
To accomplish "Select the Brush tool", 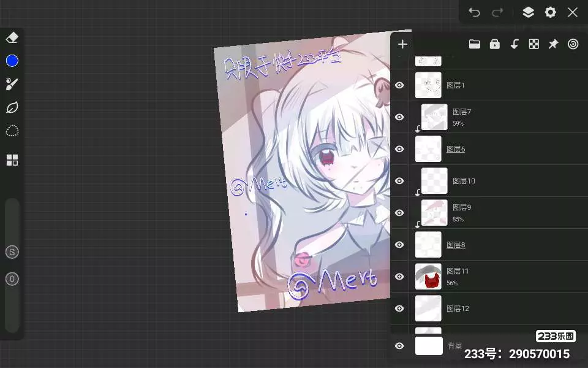I will (x=12, y=84).
